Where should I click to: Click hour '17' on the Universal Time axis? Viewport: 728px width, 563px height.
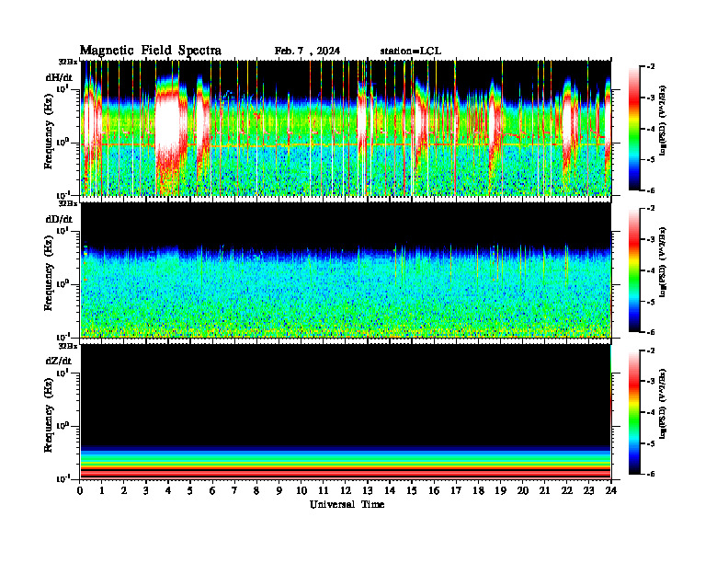(x=456, y=491)
